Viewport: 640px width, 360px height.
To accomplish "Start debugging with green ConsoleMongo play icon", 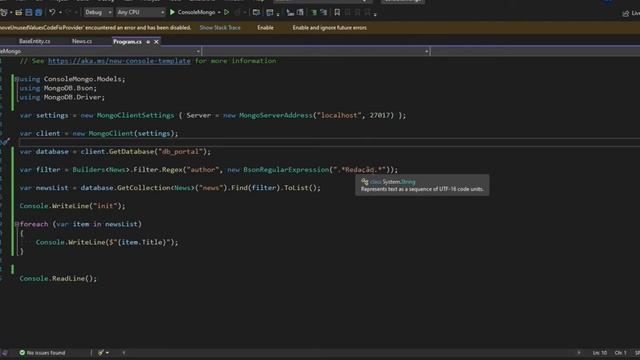I will click(172, 12).
